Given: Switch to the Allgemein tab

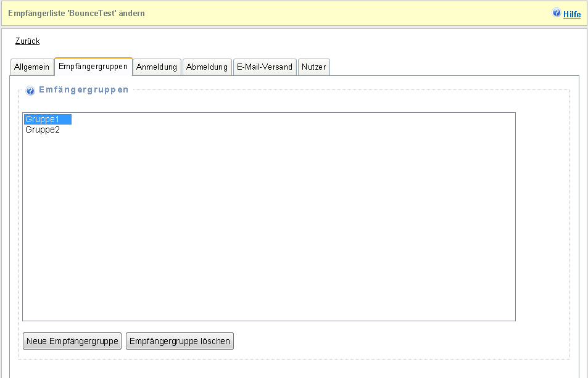Looking at the screenshot, I should (31, 67).
